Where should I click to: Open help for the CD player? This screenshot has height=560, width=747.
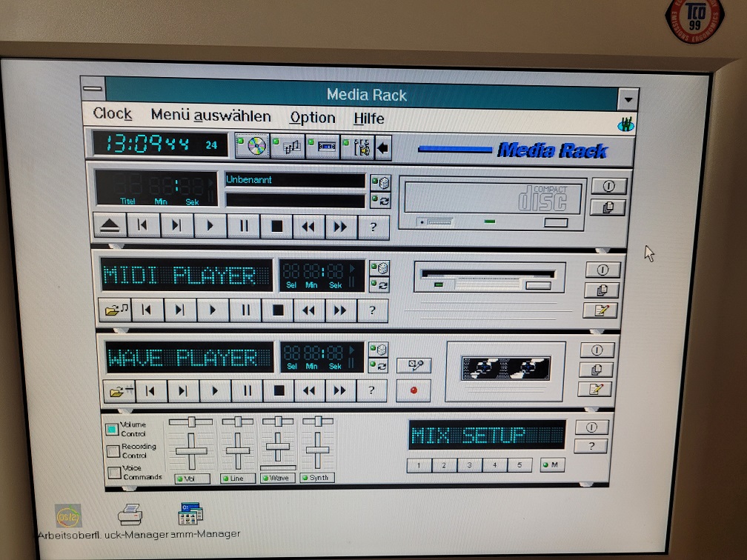click(373, 227)
